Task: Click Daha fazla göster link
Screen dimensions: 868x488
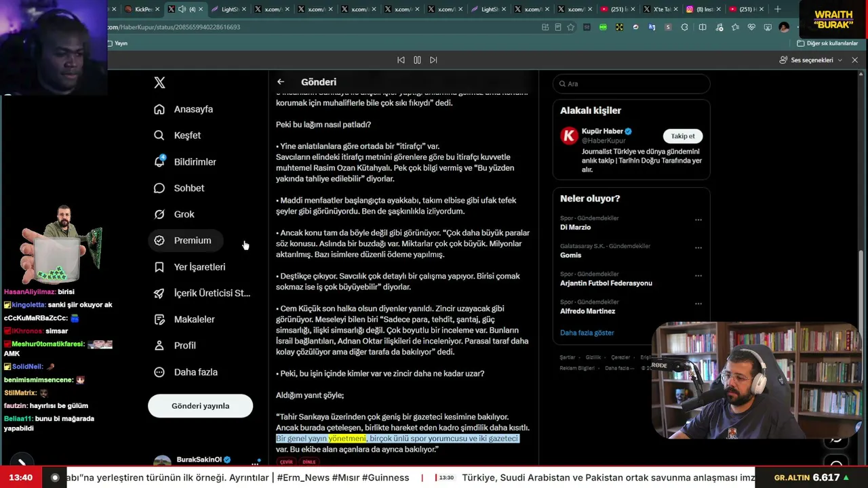Action: pyautogui.click(x=587, y=333)
